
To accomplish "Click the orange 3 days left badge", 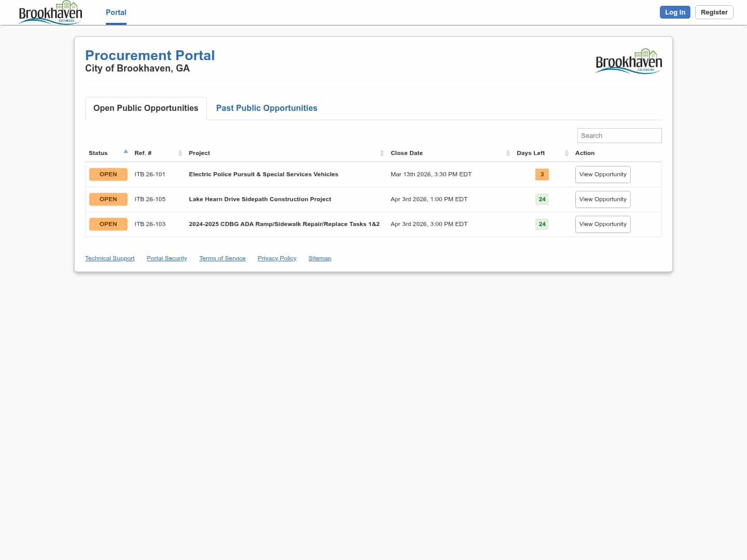I will point(542,175).
